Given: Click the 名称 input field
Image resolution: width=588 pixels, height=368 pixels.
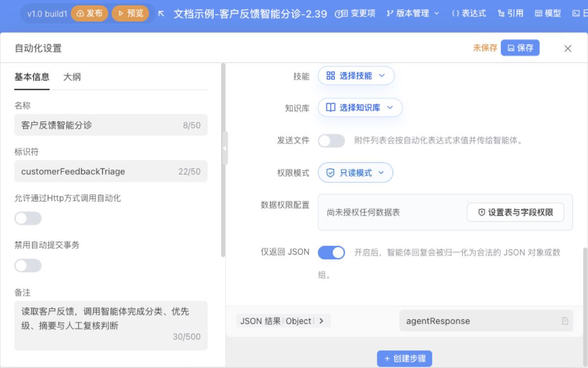Looking at the screenshot, I should click(111, 125).
